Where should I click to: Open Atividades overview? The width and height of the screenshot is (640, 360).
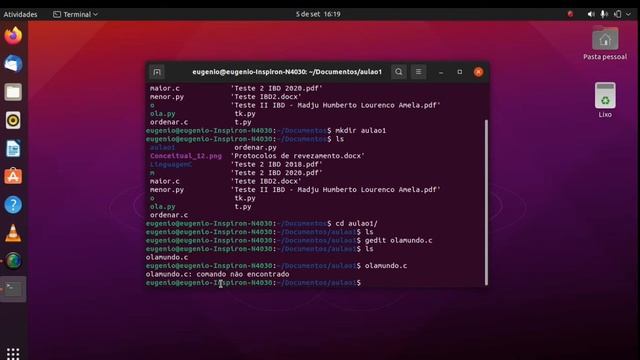20,14
